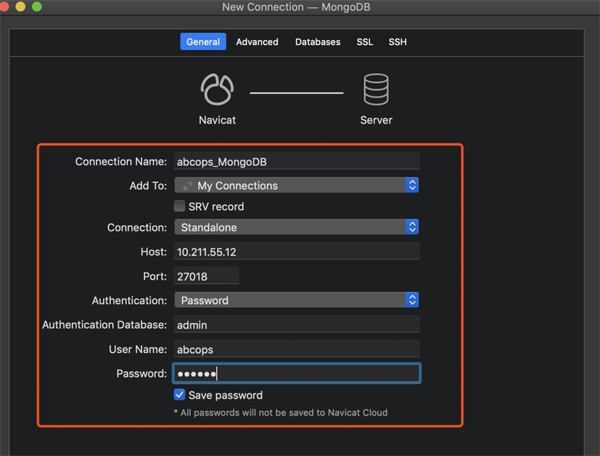
Task: Click the 'Authentication Database:' label
Action: point(104,325)
